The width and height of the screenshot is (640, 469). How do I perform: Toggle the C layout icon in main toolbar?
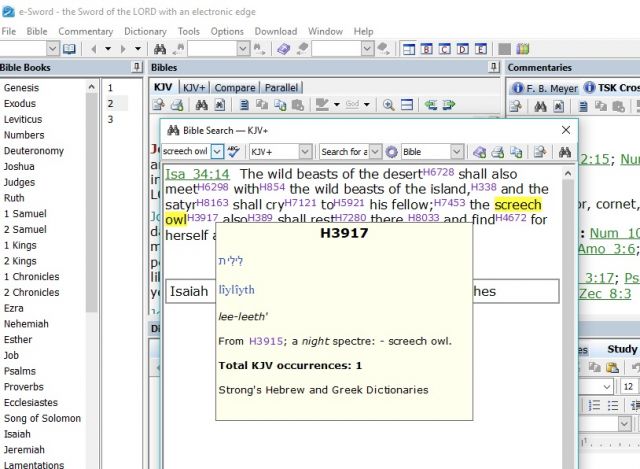(444, 49)
